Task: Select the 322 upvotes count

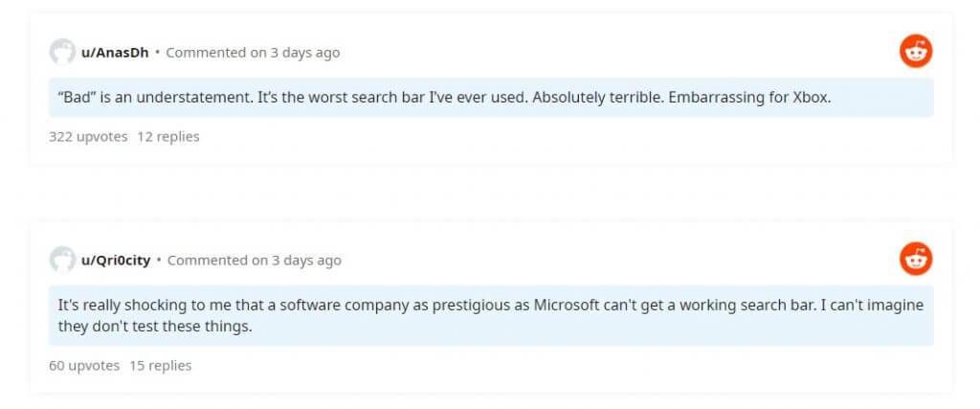Action: coord(88,136)
